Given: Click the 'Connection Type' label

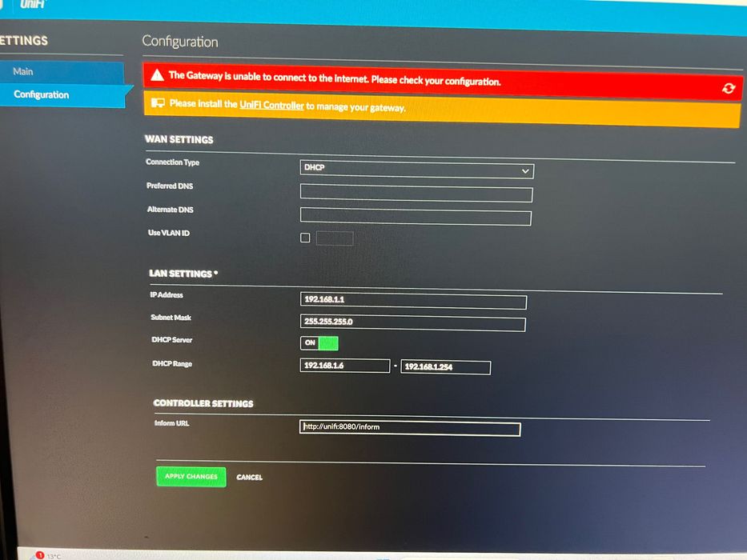Looking at the screenshot, I should pyautogui.click(x=172, y=162).
